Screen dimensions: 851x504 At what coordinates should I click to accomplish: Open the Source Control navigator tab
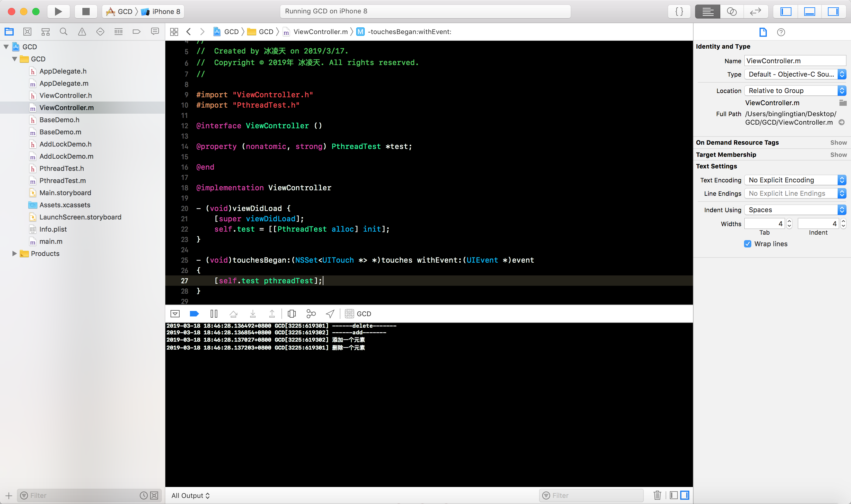[27, 32]
